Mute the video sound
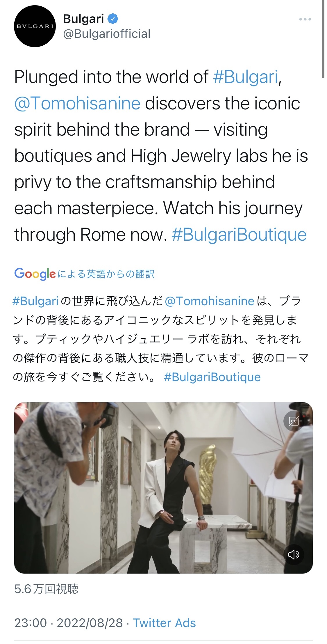The image size is (327, 644). [x=294, y=554]
